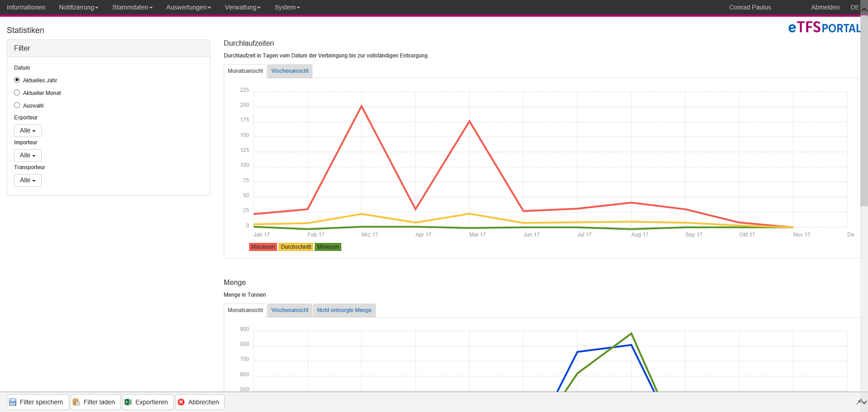
Task: Click the Mai 17 maximum peak point
Action: click(470, 121)
